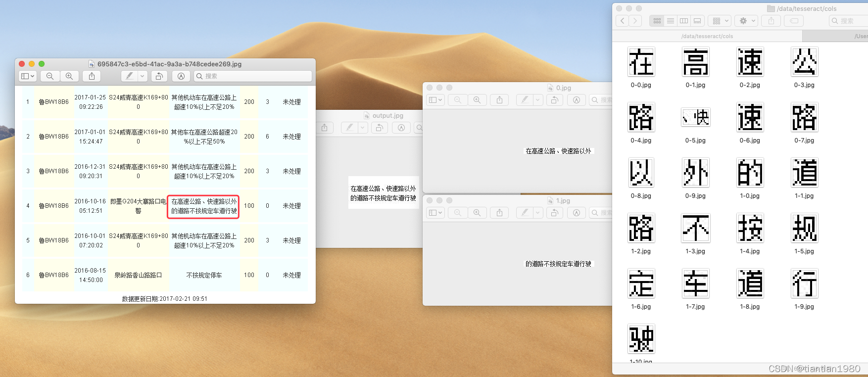Viewport: 868px width, 377px height.
Task: Select the 0-0.jpg file thumbnail
Action: point(641,62)
